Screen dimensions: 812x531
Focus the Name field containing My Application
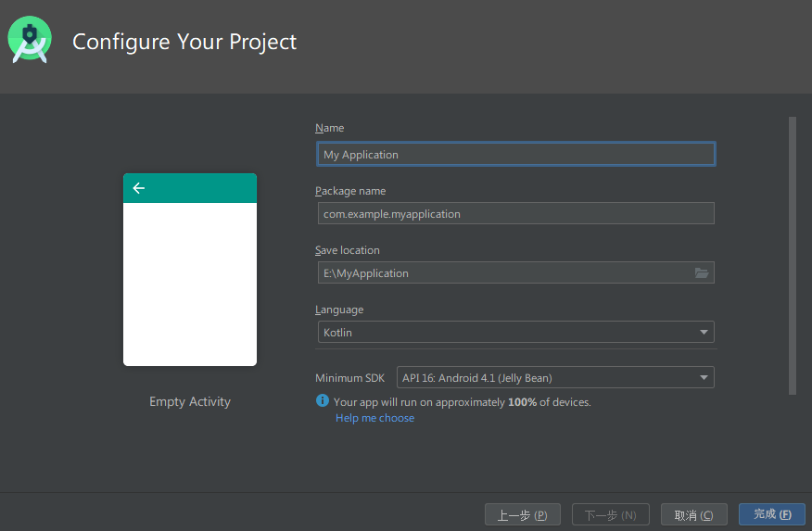coord(514,155)
